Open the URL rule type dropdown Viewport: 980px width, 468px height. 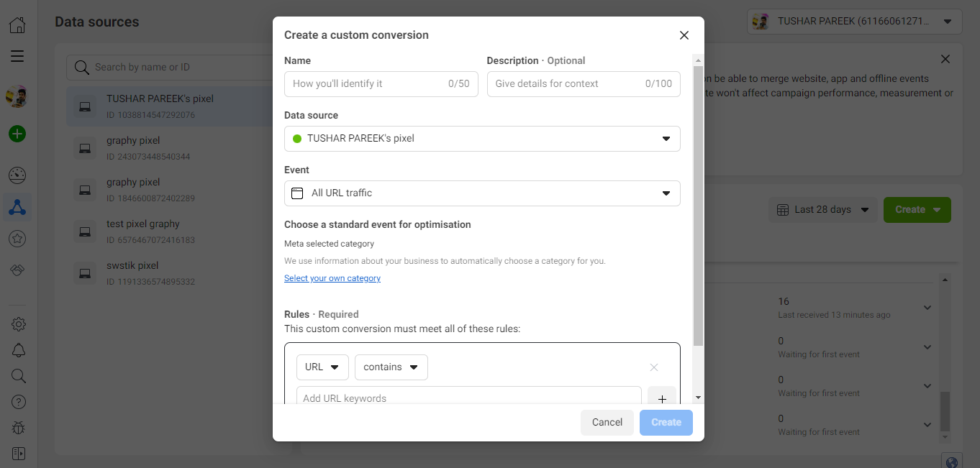pyautogui.click(x=322, y=367)
